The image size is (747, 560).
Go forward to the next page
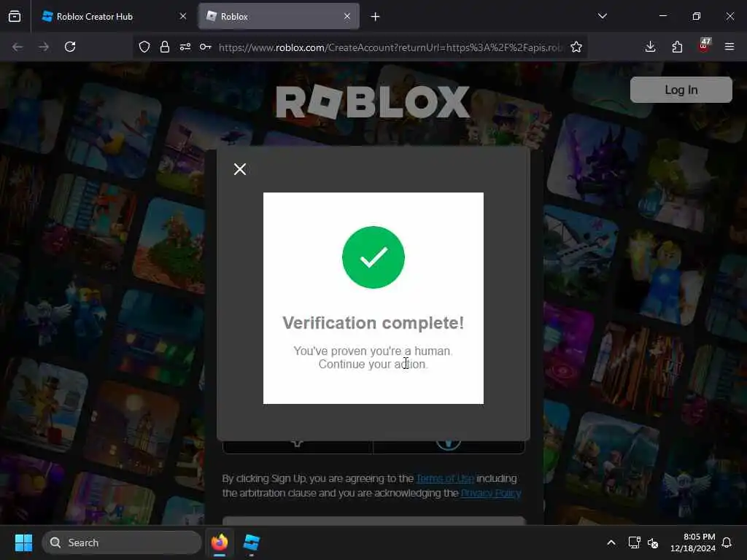(x=44, y=47)
